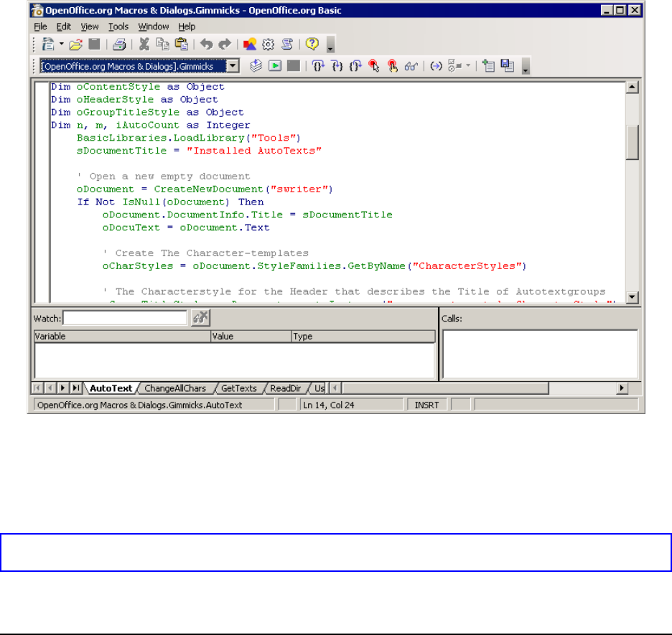Click the Insert Controls icon
This screenshot has width=672, height=635.
click(454, 66)
